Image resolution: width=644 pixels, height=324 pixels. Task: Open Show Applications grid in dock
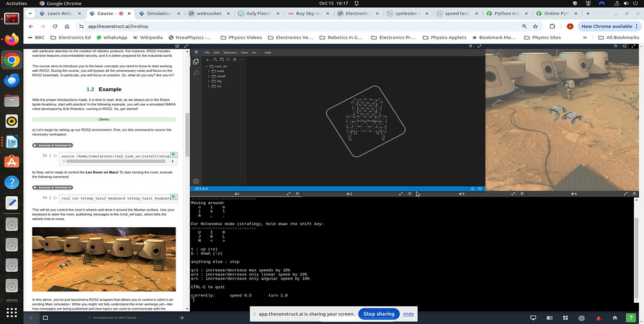(x=11, y=313)
